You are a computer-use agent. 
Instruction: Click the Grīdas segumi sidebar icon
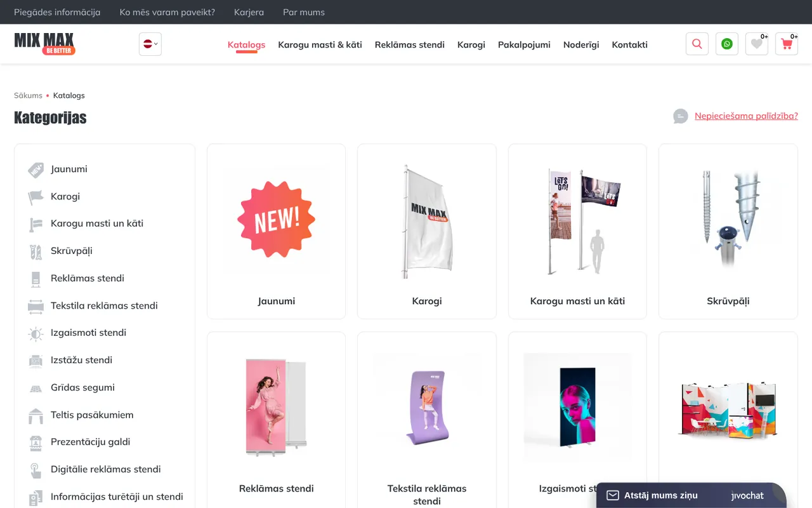[x=36, y=388]
